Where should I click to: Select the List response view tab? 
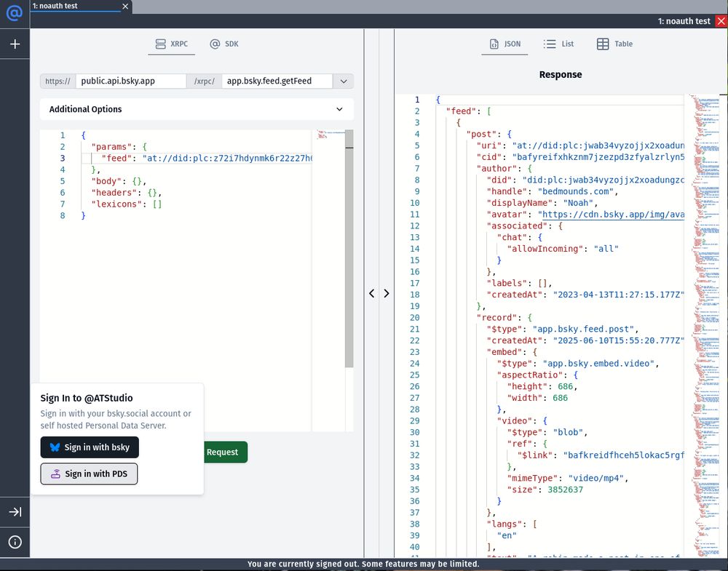coord(558,44)
